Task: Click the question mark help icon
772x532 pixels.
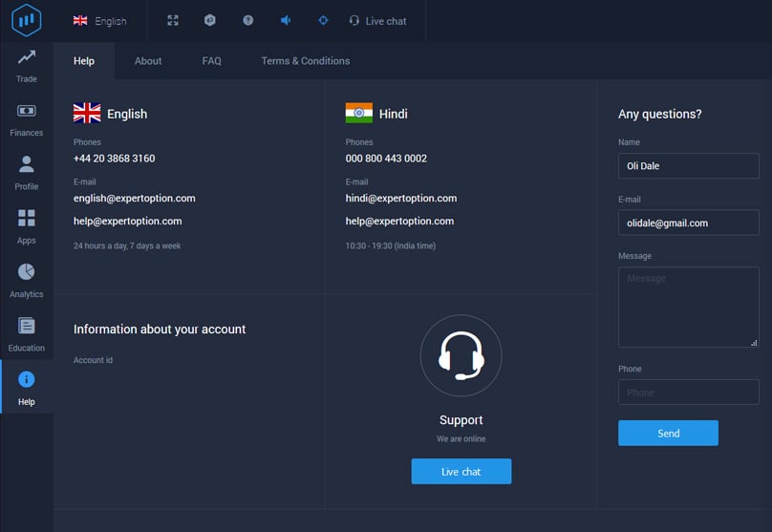Action: [248, 20]
